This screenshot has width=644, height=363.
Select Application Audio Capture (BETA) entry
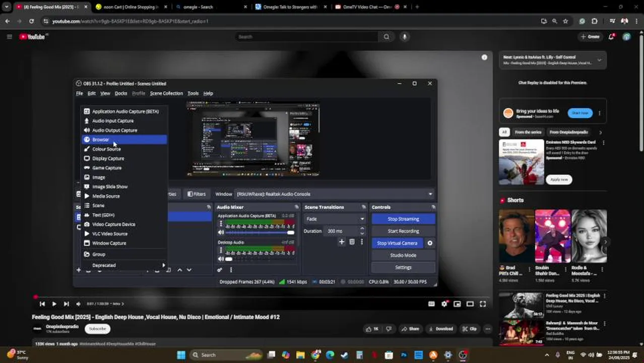[x=124, y=111]
